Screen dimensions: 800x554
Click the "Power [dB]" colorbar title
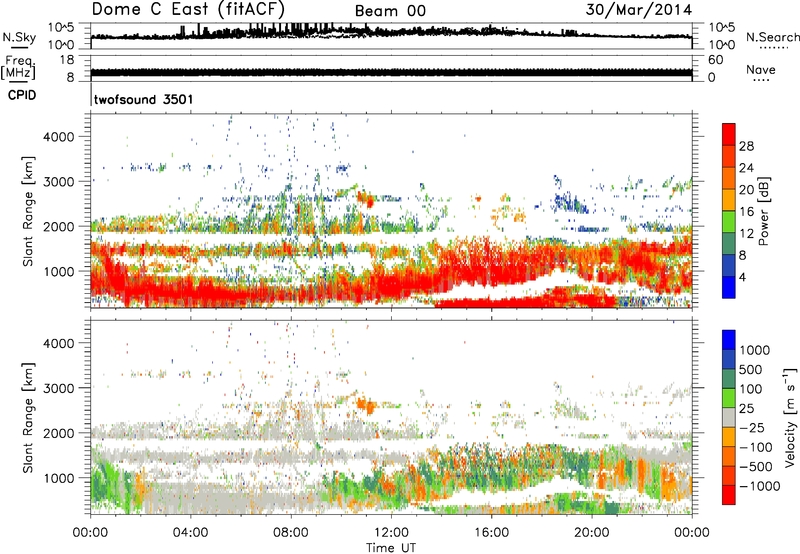pyautogui.click(x=764, y=211)
